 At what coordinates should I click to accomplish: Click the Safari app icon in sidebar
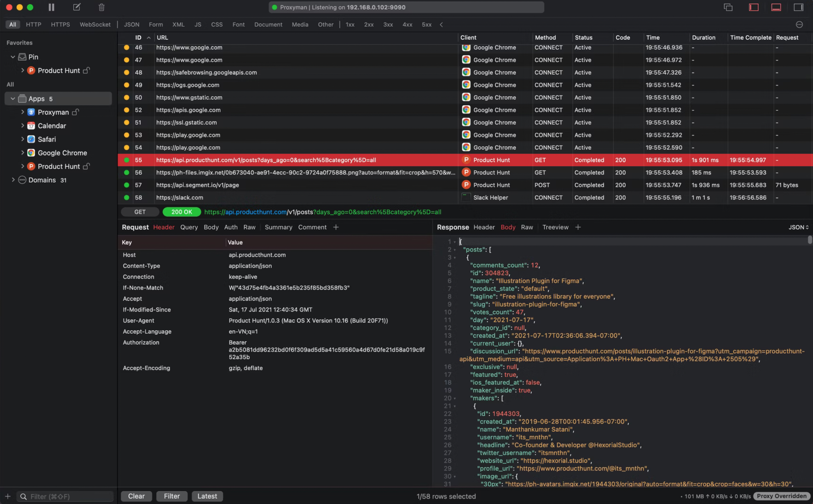(x=31, y=139)
